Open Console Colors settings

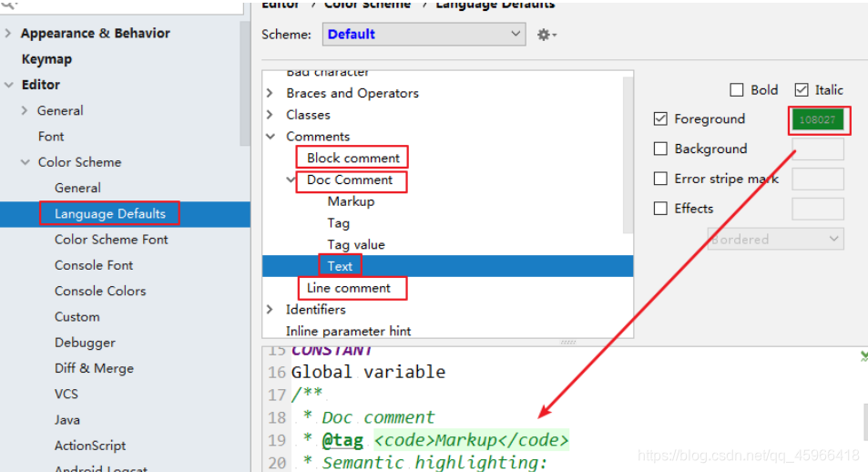[100, 292]
